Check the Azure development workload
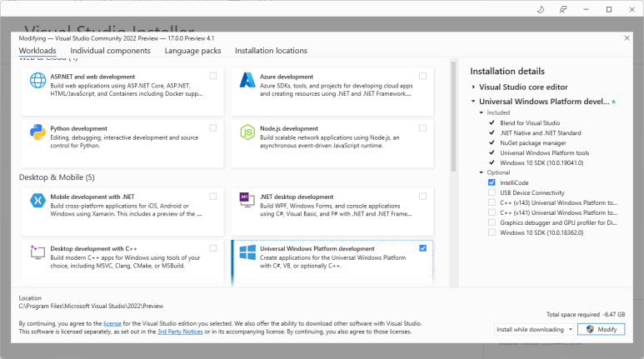Image resolution: width=644 pixels, height=359 pixels. 422,76
